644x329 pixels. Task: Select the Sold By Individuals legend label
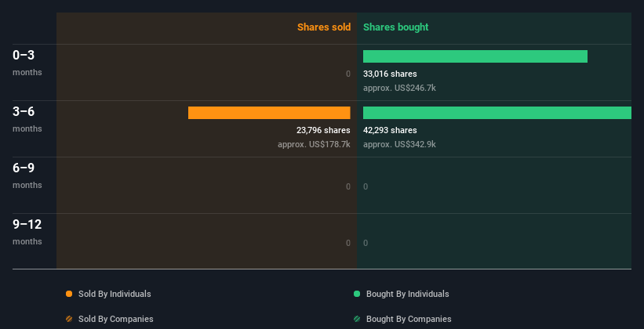pyautogui.click(x=115, y=294)
